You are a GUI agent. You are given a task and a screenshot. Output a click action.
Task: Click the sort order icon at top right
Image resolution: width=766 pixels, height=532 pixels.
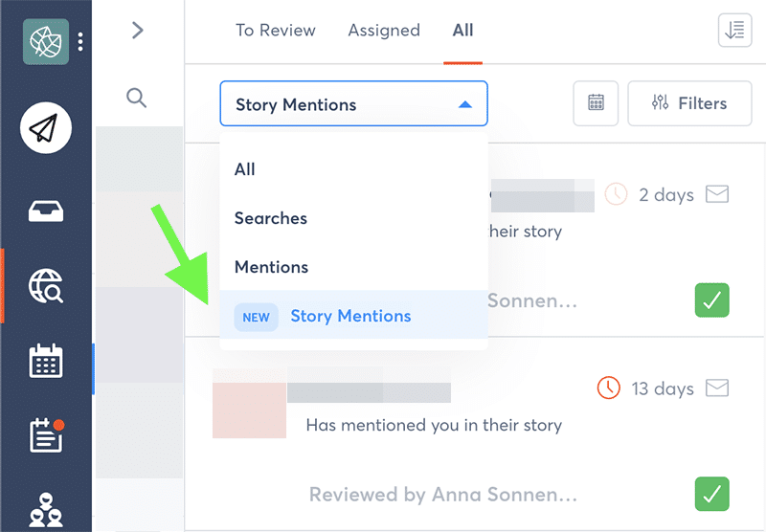pos(734,31)
